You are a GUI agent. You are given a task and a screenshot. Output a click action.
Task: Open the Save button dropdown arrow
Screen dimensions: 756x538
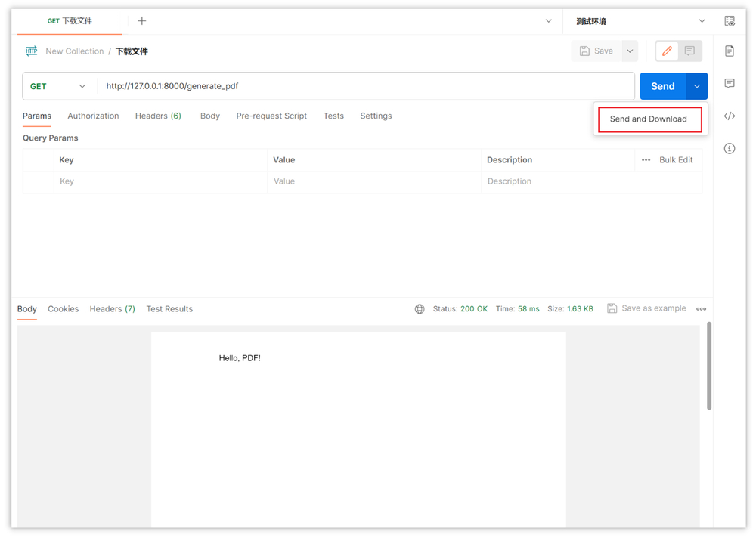point(628,51)
